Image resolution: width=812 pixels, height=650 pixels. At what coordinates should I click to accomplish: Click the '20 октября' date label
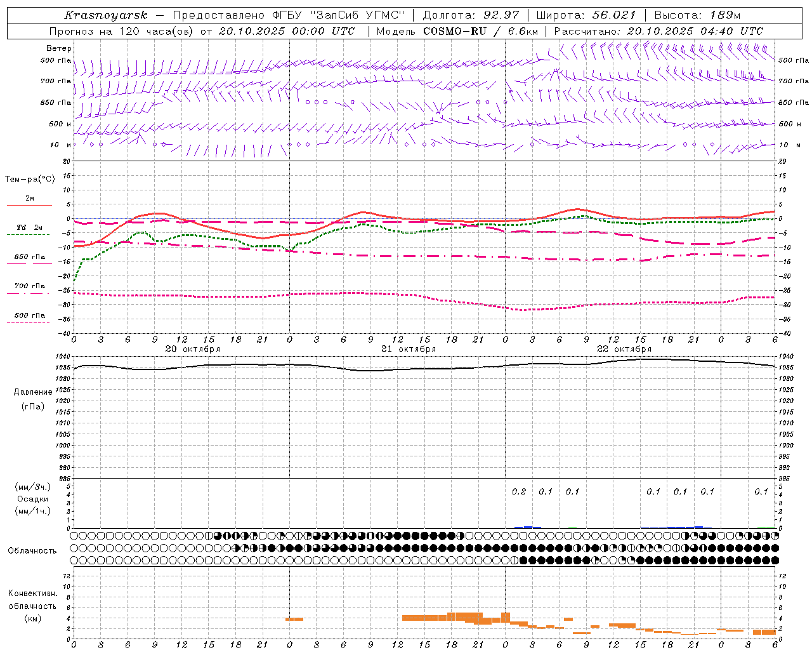pos(193,349)
